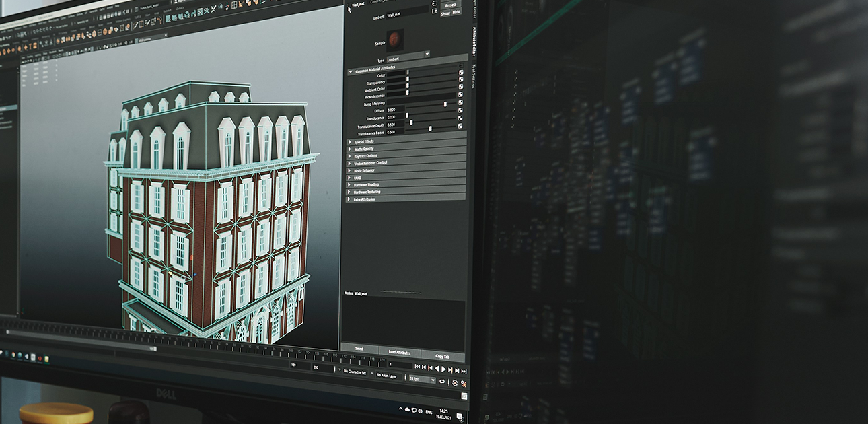Click the Play Backwards button

(x=436, y=369)
